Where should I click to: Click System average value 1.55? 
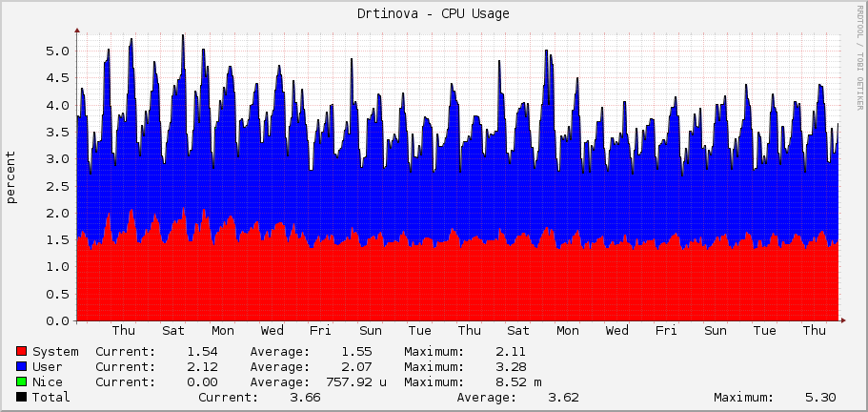(x=356, y=352)
